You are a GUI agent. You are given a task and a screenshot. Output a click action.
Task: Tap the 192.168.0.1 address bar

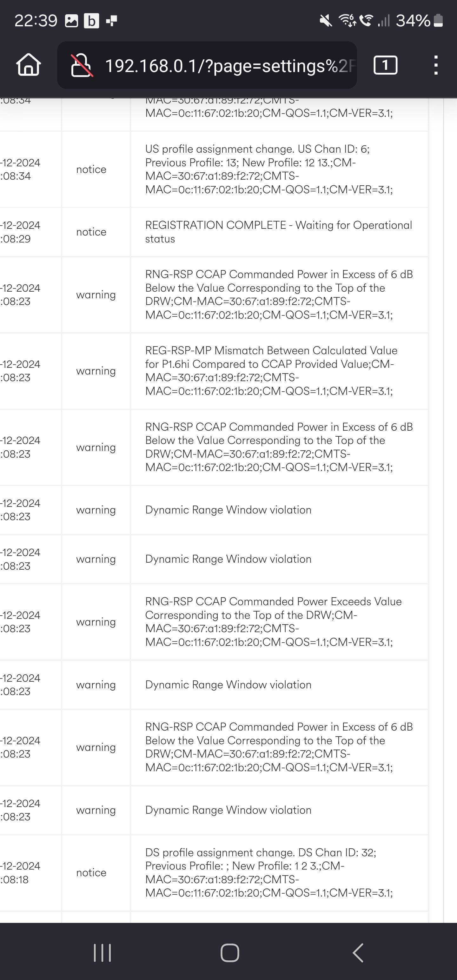pos(207,65)
